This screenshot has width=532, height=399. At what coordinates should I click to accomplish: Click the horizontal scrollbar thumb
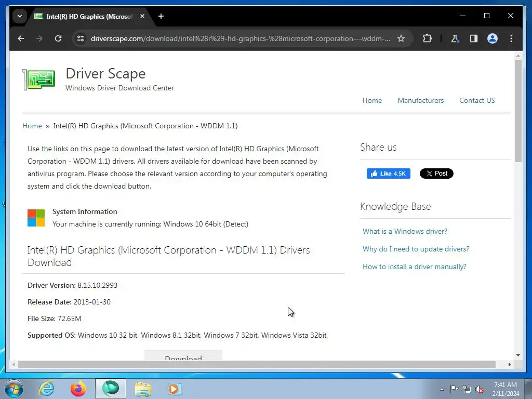click(x=257, y=364)
